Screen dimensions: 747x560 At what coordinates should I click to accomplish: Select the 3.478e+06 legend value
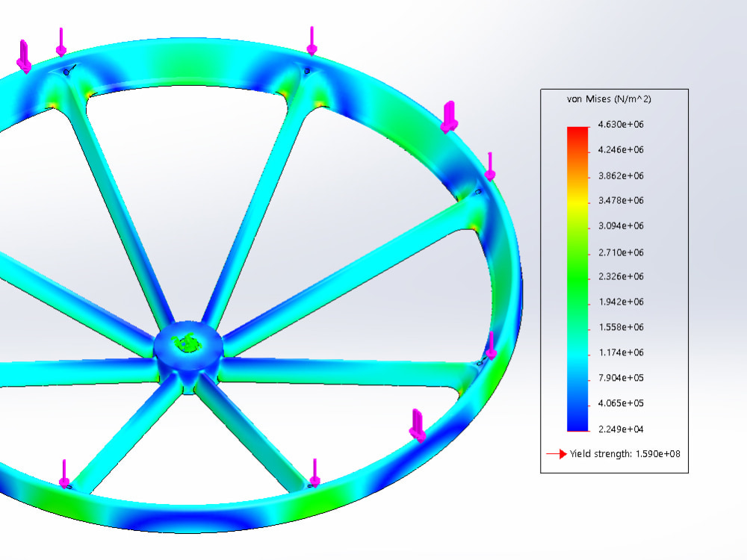621,200
